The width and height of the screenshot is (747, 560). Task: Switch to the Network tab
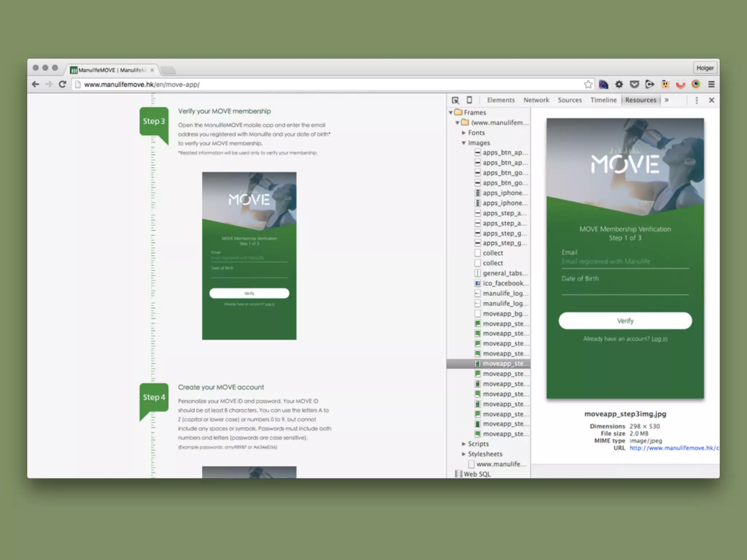tap(536, 100)
